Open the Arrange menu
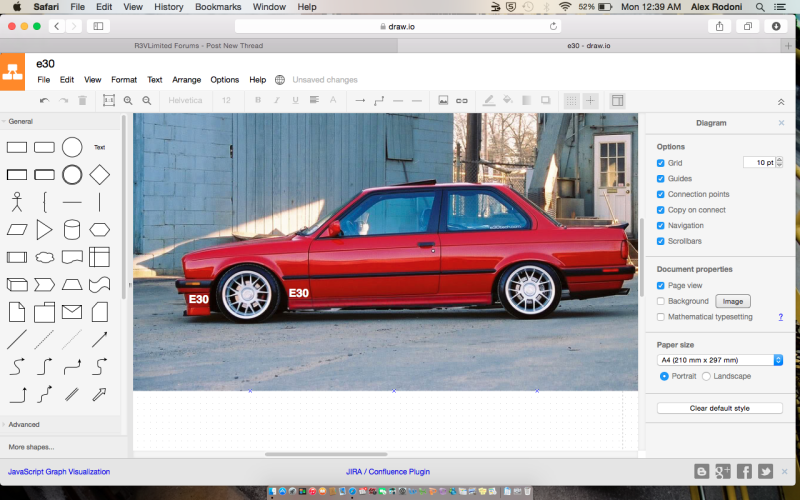 click(x=186, y=80)
